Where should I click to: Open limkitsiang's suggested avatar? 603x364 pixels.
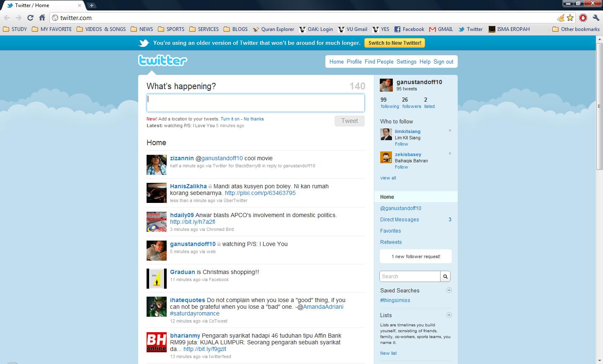386,134
